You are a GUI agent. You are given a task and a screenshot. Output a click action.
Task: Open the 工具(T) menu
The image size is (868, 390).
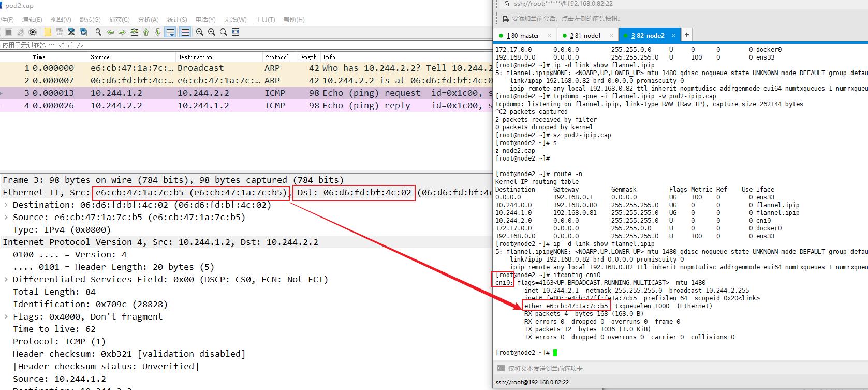(265, 20)
